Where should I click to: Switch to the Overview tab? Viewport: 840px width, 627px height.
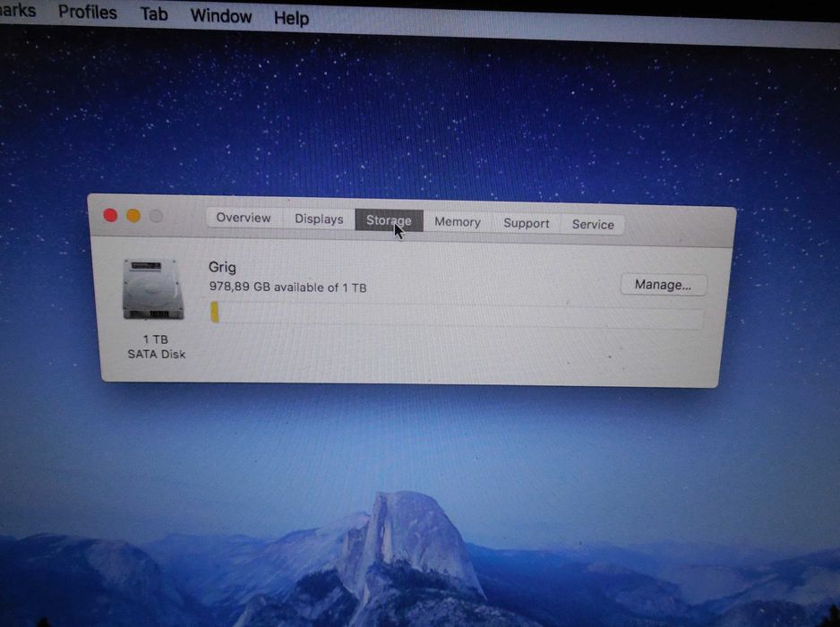pyautogui.click(x=244, y=218)
